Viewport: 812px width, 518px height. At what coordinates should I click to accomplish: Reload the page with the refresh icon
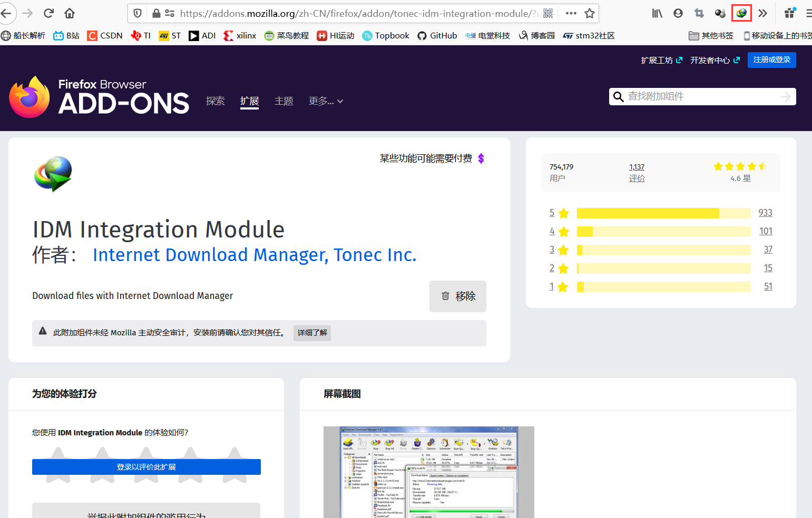tap(48, 13)
